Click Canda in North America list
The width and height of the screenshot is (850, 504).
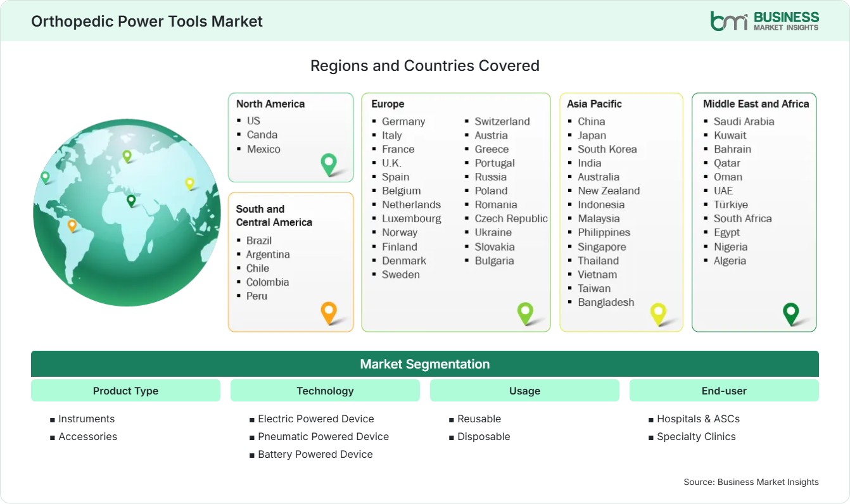[262, 134]
